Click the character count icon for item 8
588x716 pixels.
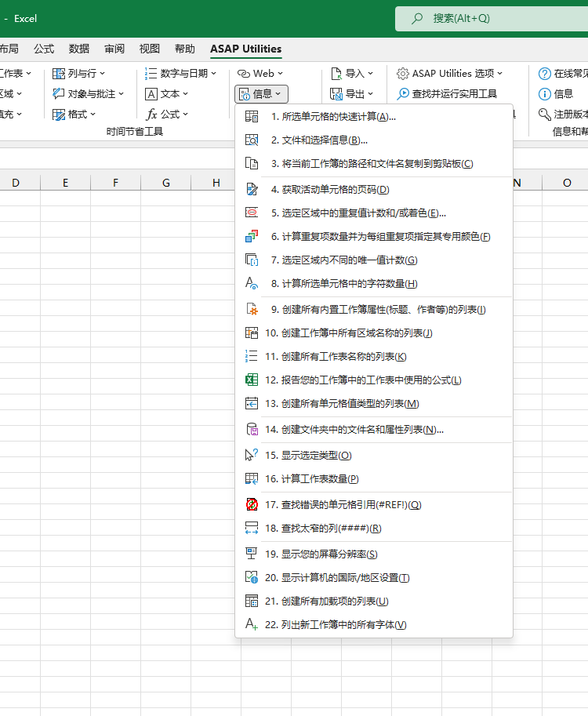(x=252, y=284)
